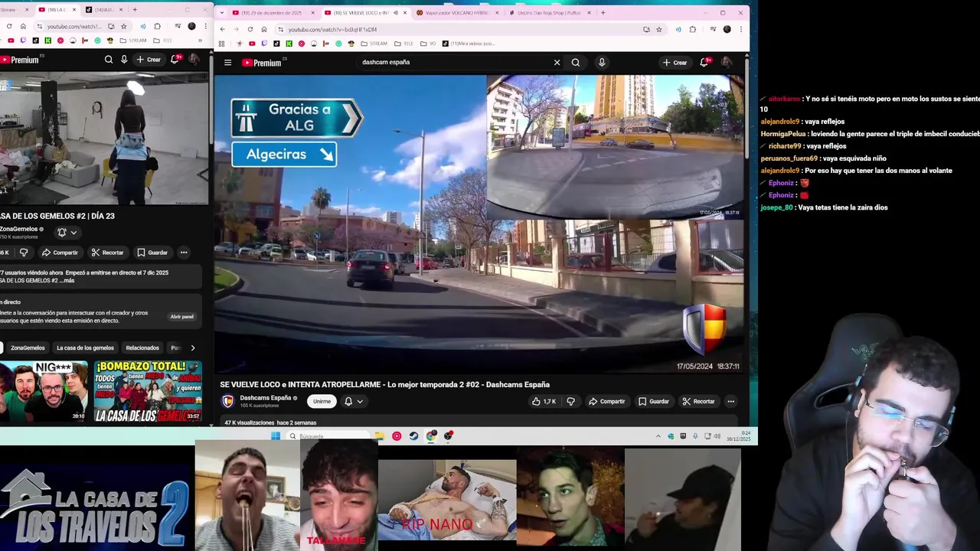
Task: Go home in the right browser window
Action: pos(264,29)
